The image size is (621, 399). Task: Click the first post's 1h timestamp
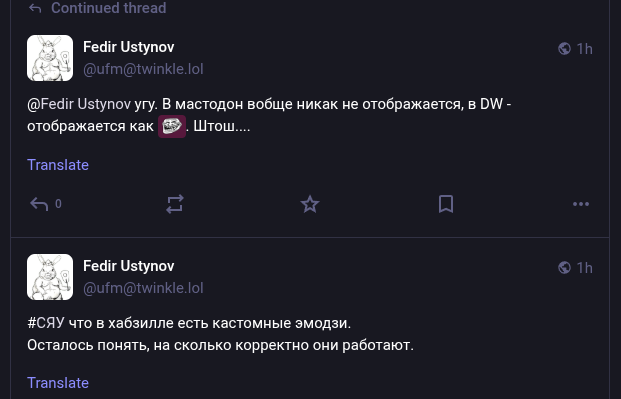click(x=585, y=49)
